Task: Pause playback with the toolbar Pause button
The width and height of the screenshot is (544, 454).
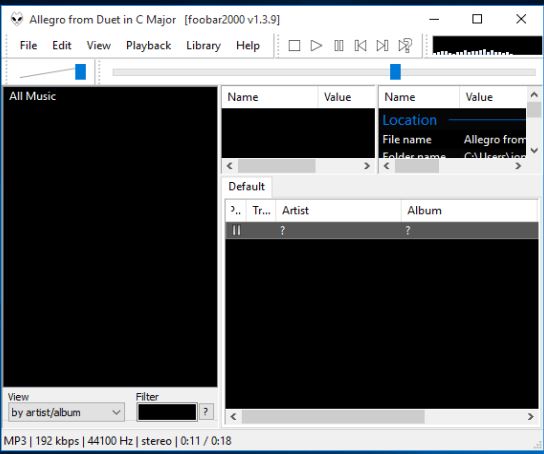Action: [x=339, y=45]
